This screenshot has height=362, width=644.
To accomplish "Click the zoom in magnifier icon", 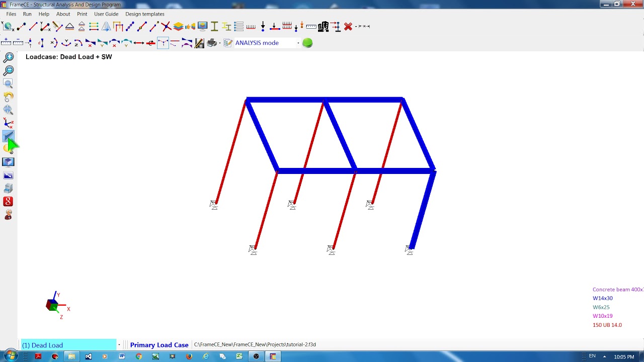I will (9, 57).
